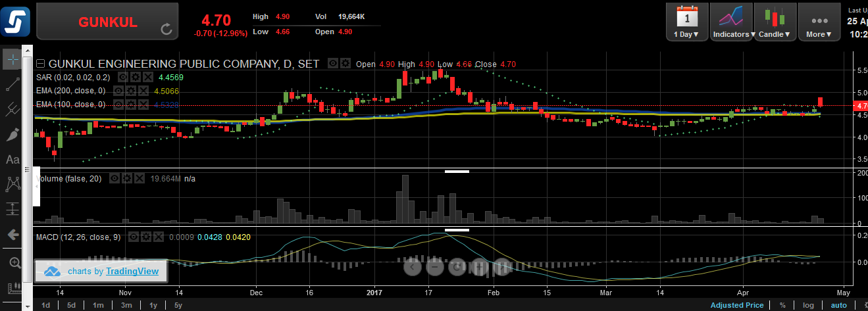This screenshot has width=868, height=311.
Task: Select the brush drawing tool
Action: pyautogui.click(x=13, y=134)
